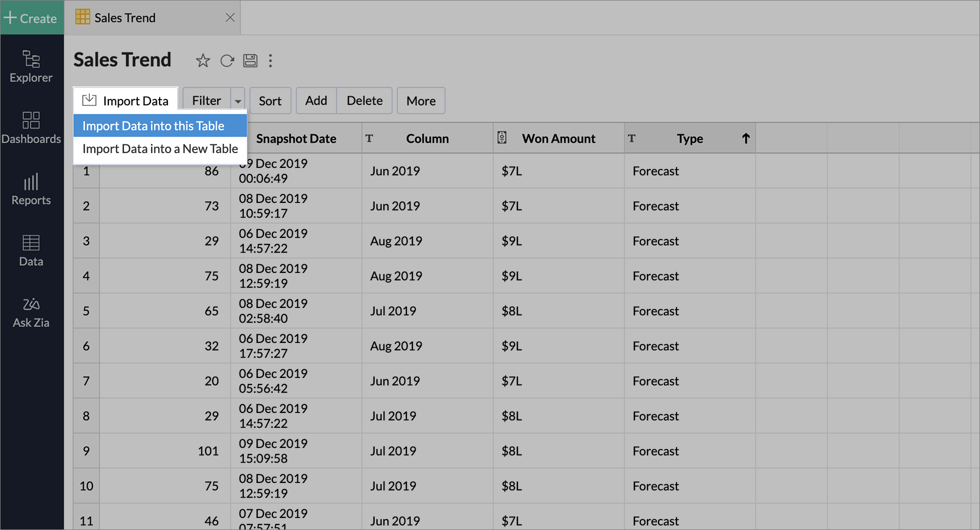
Task: Open the Explorer sidebar icon
Action: (31, 67)
